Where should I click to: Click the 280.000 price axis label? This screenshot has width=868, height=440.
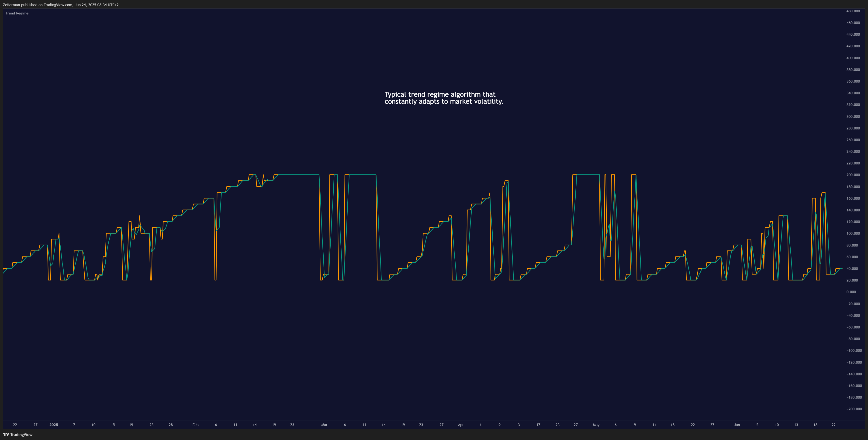(x=853, y=128)
